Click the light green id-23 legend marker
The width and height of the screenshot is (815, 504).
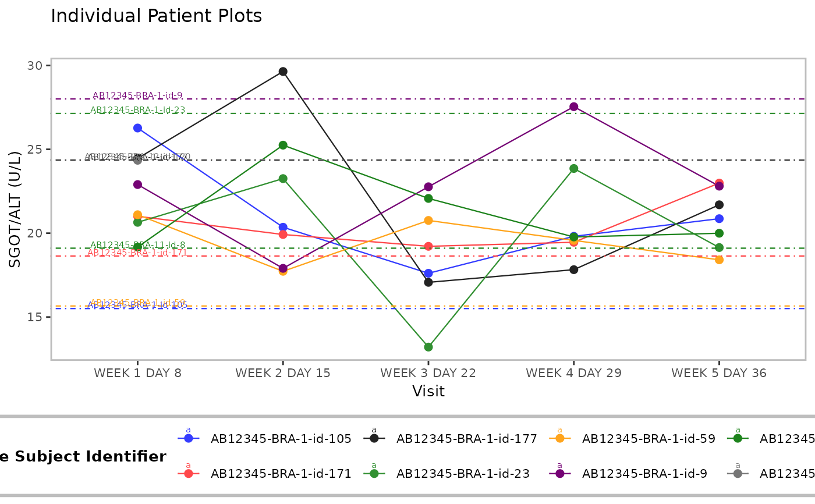point(374,473)
